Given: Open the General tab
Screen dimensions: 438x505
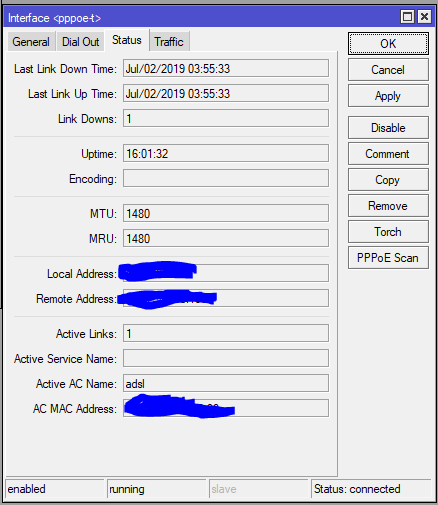Looking at the screenshot, I should [x=31, y=42].
